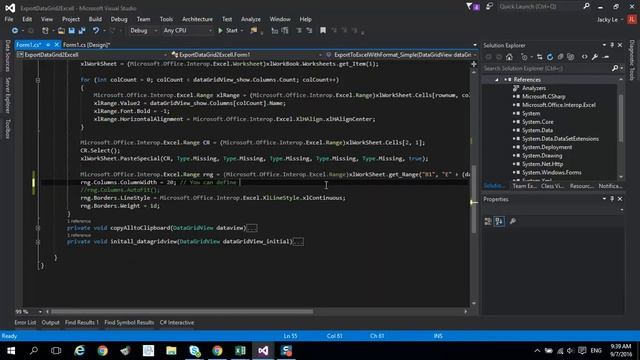The height and width of the screenshot is (360, 640).
Task: Click the Search Solution Explorer input field
Action: coord(547,69)
